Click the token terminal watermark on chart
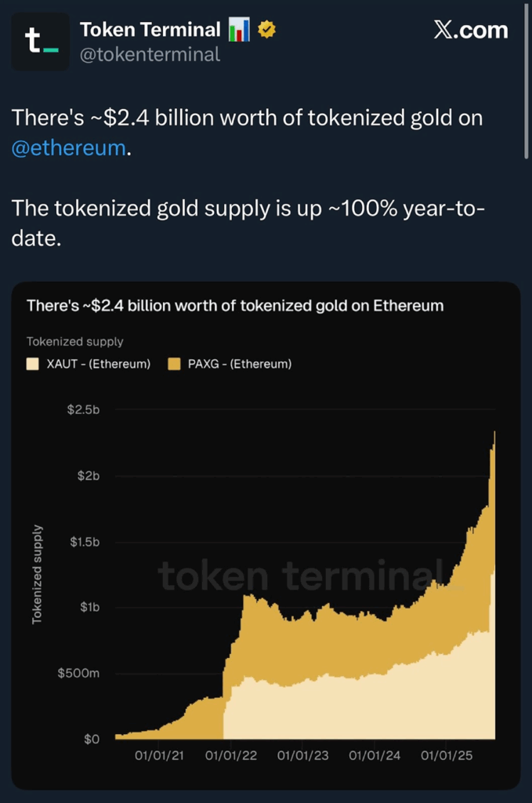532x803 pixels. [x=302, y=576]
